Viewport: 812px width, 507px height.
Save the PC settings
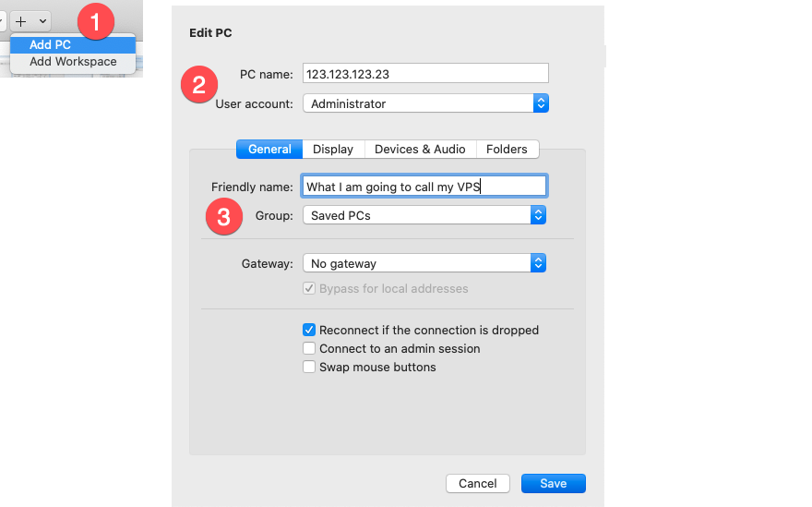553,483
